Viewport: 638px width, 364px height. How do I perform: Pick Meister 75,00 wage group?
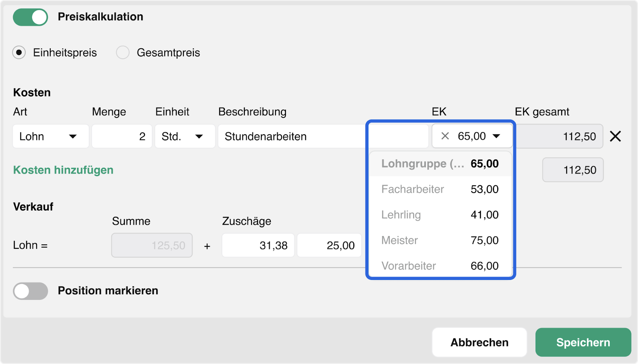coord(440,240)
